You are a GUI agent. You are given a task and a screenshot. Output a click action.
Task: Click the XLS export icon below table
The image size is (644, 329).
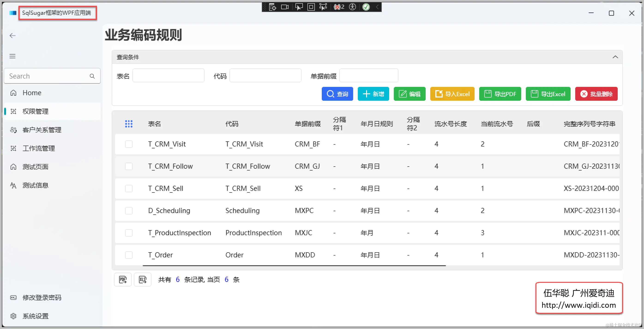(x=142, y=280)
